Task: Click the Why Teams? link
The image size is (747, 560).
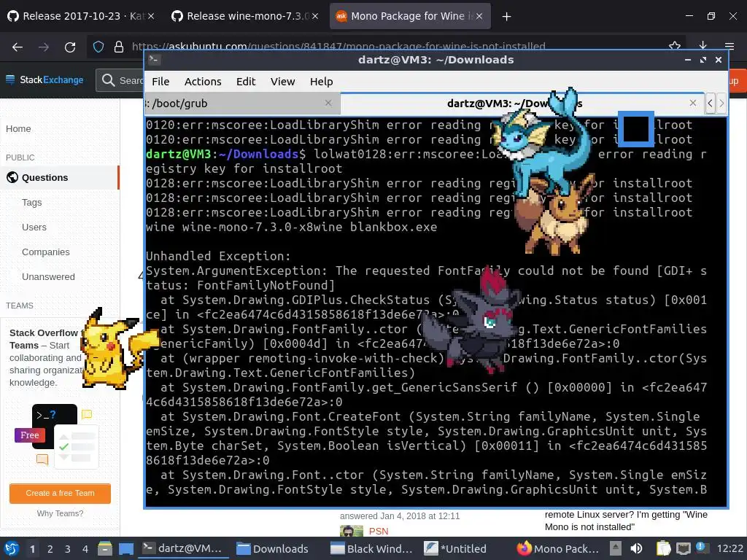Action: coord(60,513)
